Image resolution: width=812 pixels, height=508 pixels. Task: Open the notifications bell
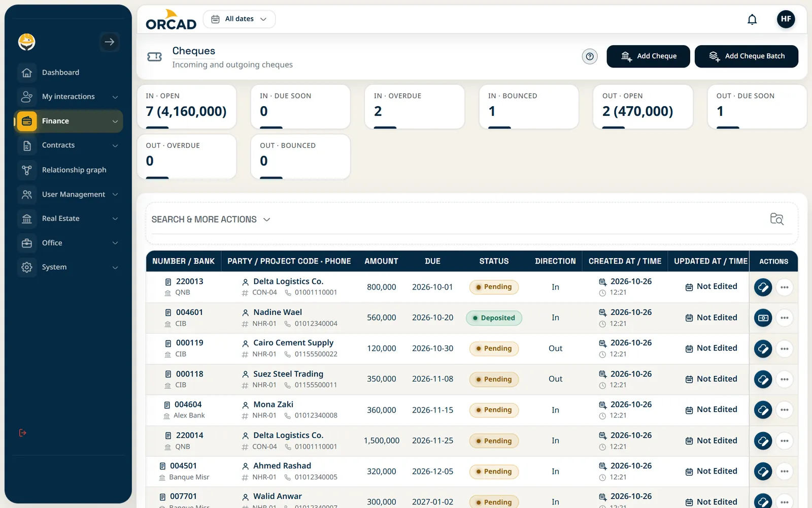752,19
